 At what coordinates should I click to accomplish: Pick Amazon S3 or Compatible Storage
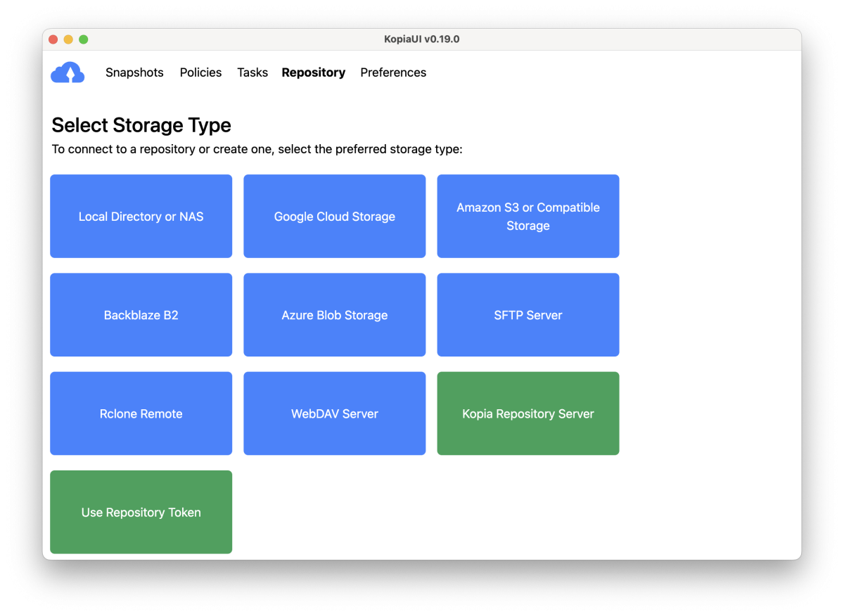point(527,217)
